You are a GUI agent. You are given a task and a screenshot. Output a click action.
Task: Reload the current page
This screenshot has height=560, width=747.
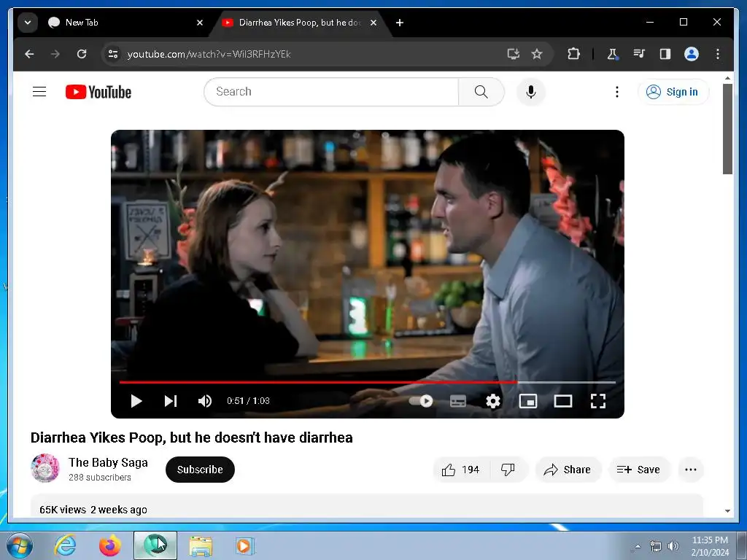[82, 54]
